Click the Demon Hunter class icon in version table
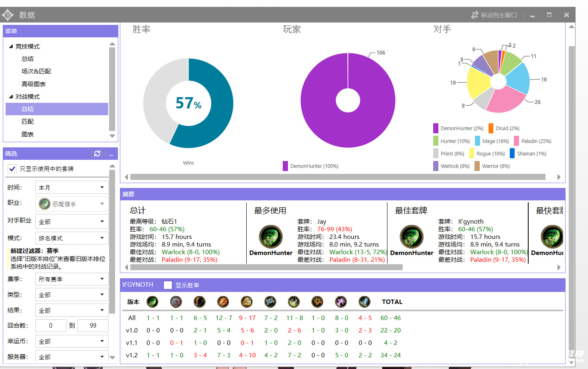 tap(152, 302)
